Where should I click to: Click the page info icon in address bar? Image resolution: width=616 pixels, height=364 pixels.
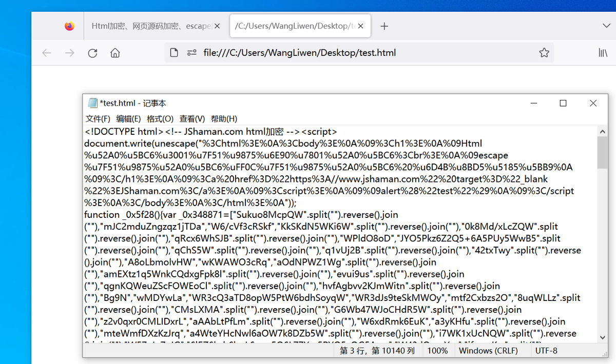coord(174,52)
